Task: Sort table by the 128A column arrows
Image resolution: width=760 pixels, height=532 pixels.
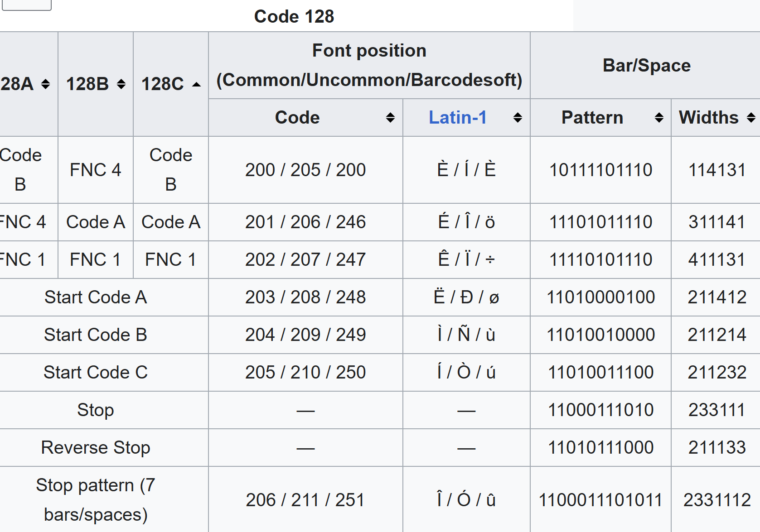Action: (x=45, y=84)
